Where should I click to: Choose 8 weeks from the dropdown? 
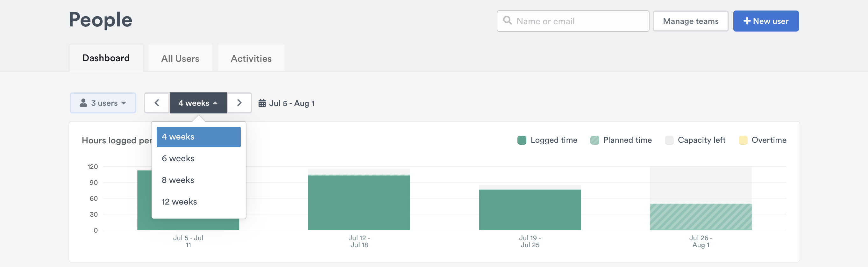(x=198, y=180)
